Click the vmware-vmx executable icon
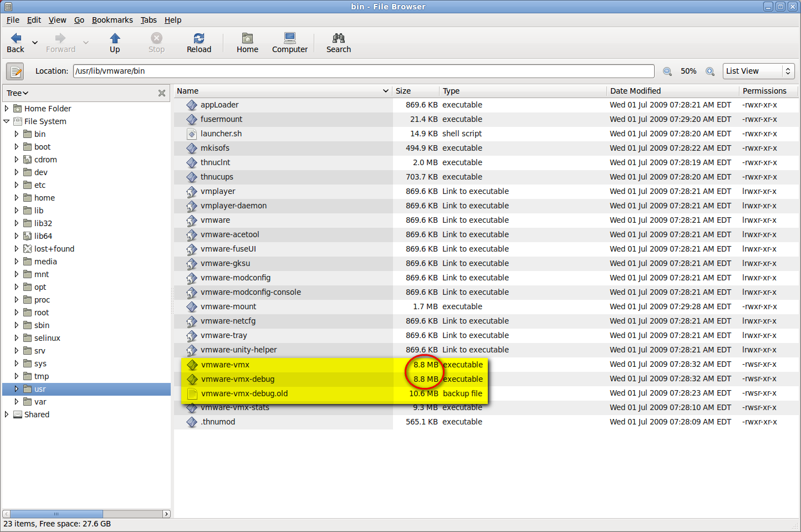 click(x=192, y=365)
